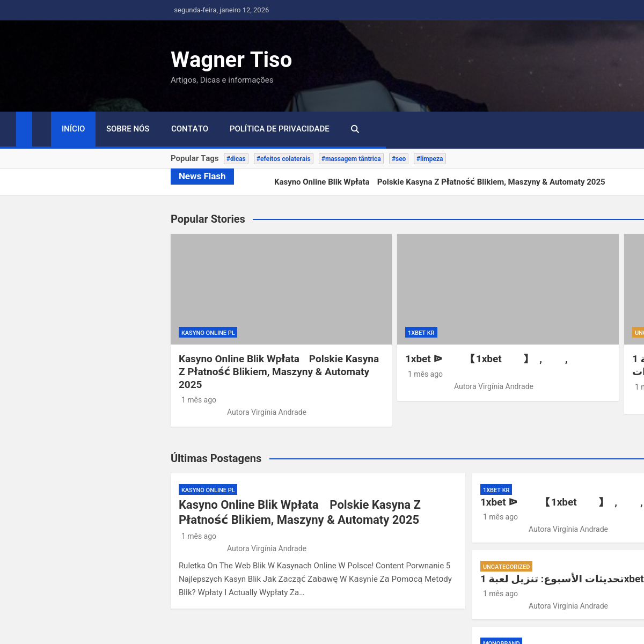Open POLÍTICA DE PRIVACIDADE page
Viewport: 644px width, 644px height.
[279, 129]
